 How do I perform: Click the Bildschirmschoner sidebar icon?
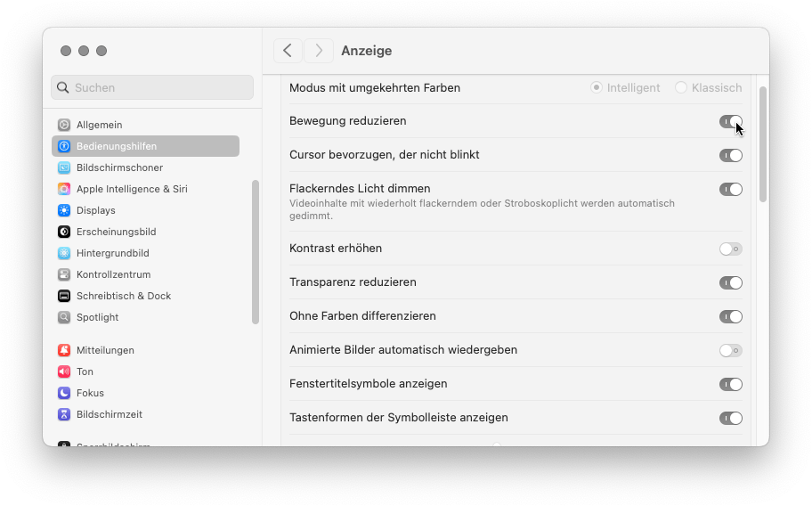64,167
